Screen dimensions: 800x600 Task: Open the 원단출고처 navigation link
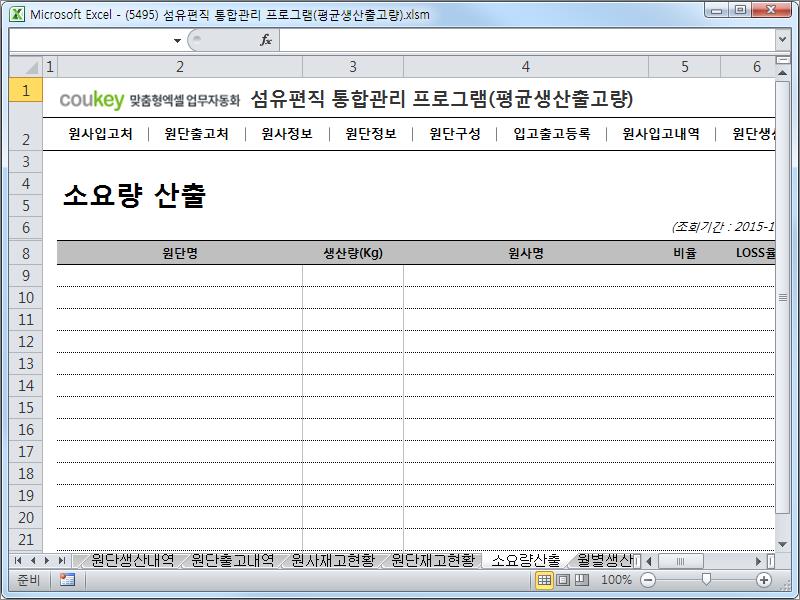pos(196,134)
